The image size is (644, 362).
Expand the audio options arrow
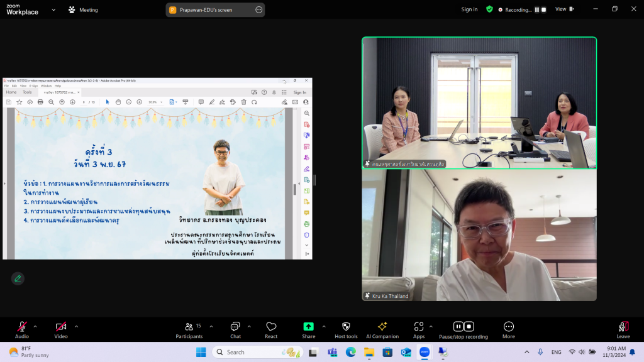pos(35,326)
